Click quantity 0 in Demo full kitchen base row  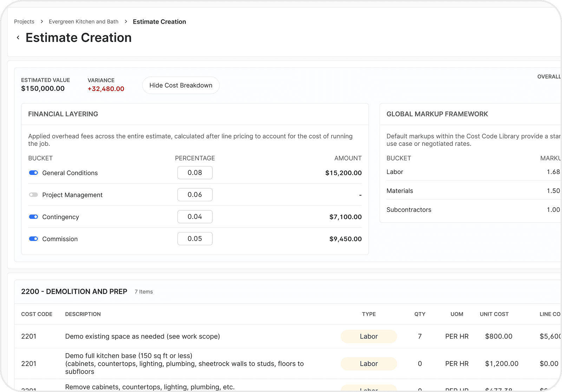pos(420,364)
